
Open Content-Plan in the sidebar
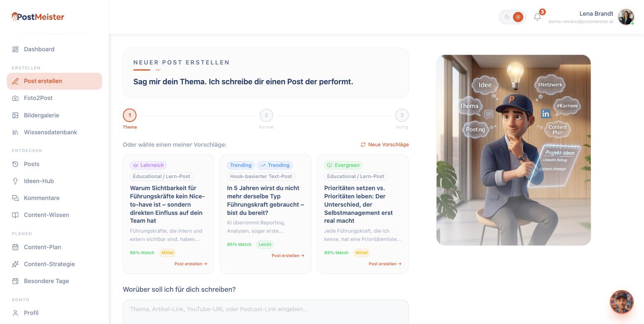pos(54,247)
